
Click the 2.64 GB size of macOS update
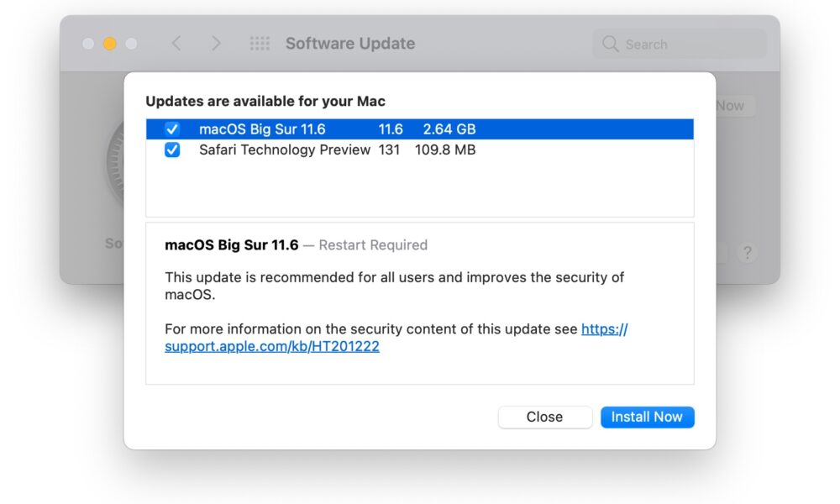[x=449, y=129]
